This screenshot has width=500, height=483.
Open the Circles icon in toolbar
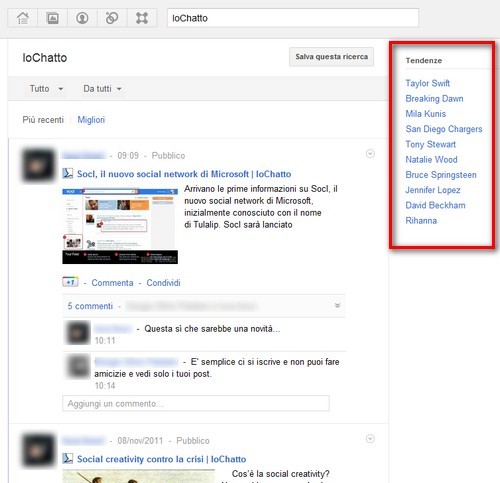112,18
